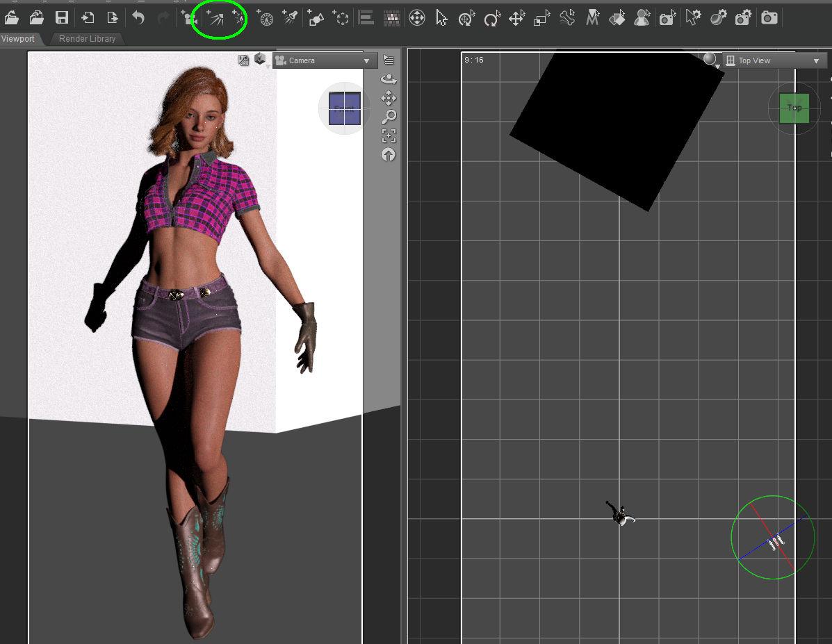
Task: Select the Rotate tool in the toolbar
Action: [x=491, y=19]
